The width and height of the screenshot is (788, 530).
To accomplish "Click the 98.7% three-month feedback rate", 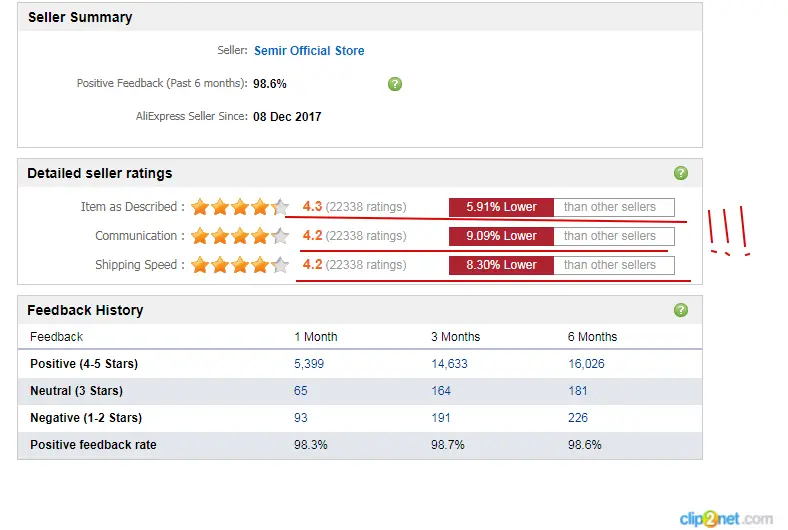I will [x=448, y=445].
